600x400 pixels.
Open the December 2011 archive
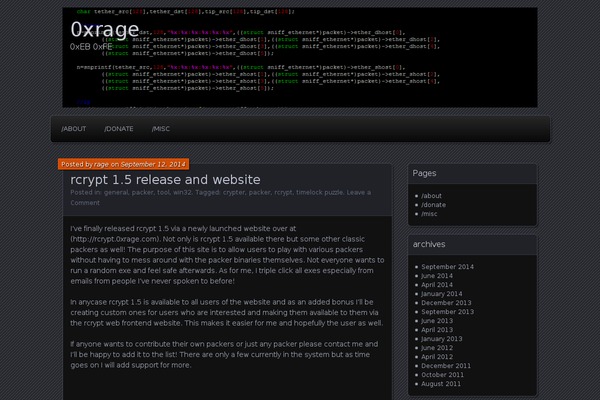click(x=446, y=366)
